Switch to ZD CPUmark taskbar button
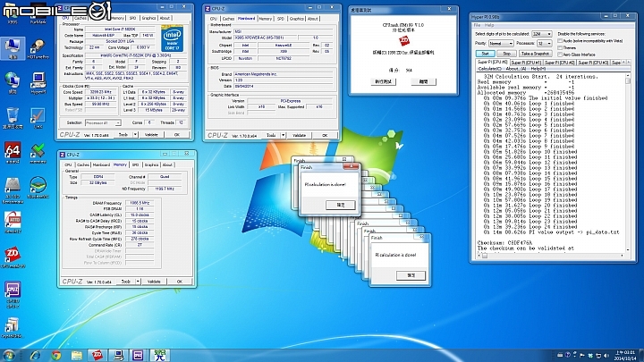Screen dimensions: 644x362 click(x=97, y=355)
